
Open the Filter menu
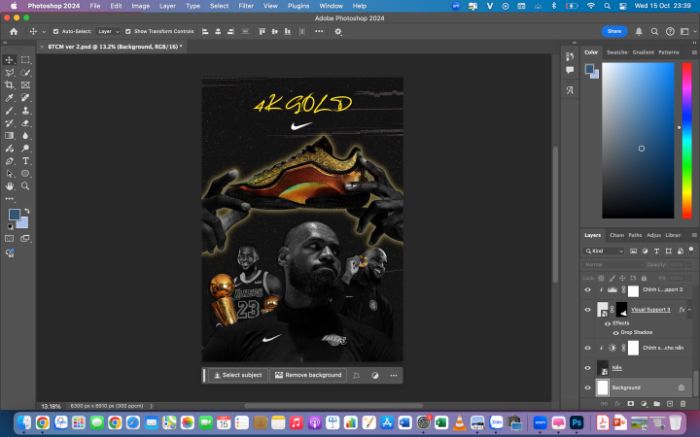pyautogui.click(x=246, y=6)
